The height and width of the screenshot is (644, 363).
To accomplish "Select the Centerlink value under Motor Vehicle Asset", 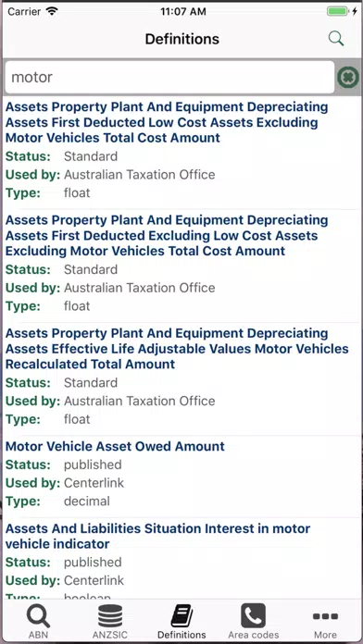I will click(94, 483).
